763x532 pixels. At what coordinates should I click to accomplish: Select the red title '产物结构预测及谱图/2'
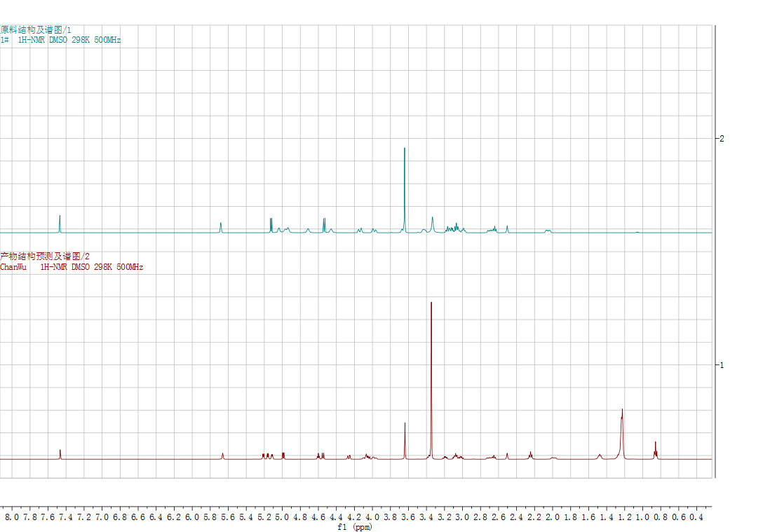(x=45, y=257)
